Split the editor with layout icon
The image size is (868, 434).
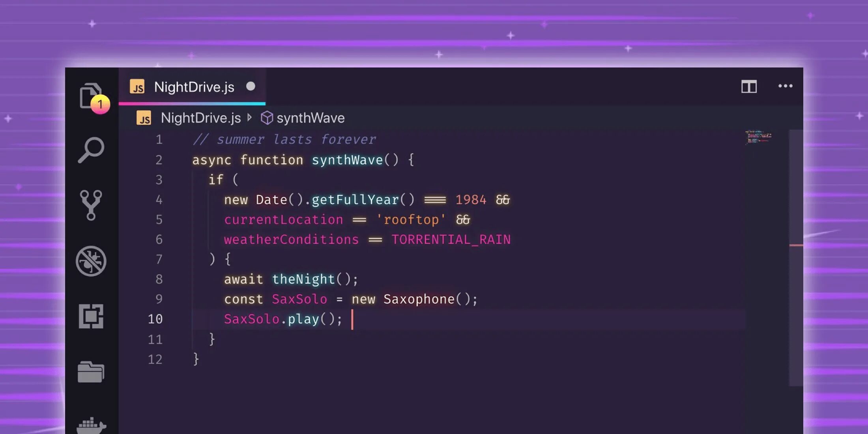[x=748, y=86]
